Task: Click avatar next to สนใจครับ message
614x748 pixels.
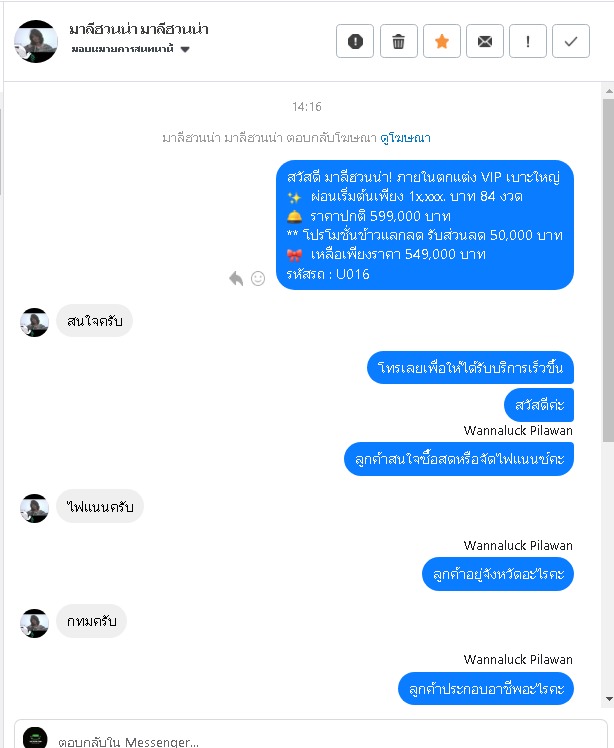Action: click(34, 322)
